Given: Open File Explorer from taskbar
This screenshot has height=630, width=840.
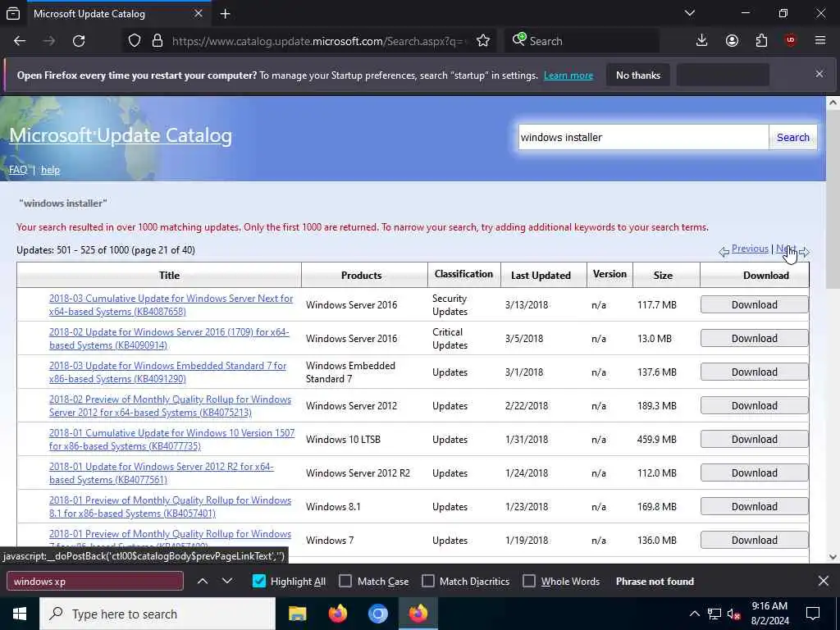Looking at the screenshot, I should (x=297, y=614).
